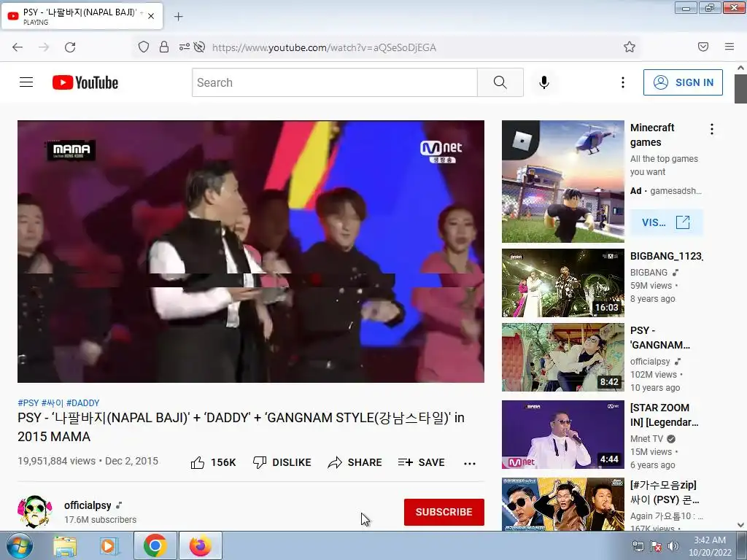Play the STAR ZOOM IN thumbnail

tap(562, 435)
